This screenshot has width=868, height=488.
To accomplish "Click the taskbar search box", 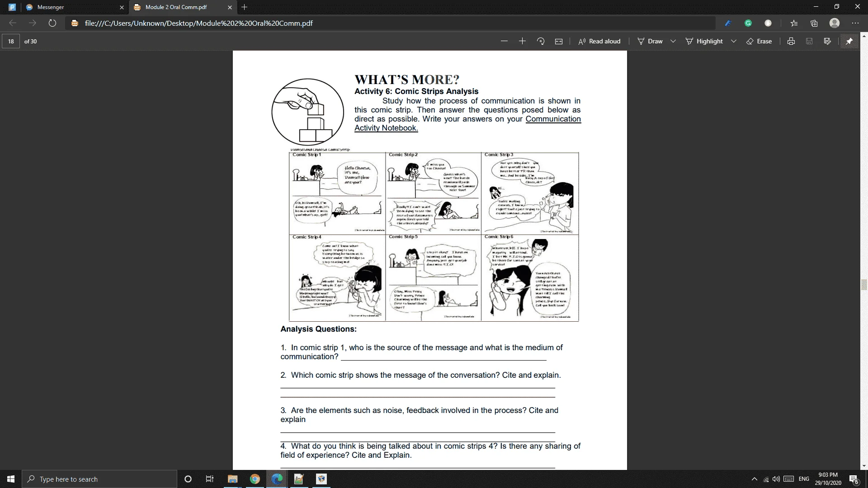I will (x=99, y=479).
